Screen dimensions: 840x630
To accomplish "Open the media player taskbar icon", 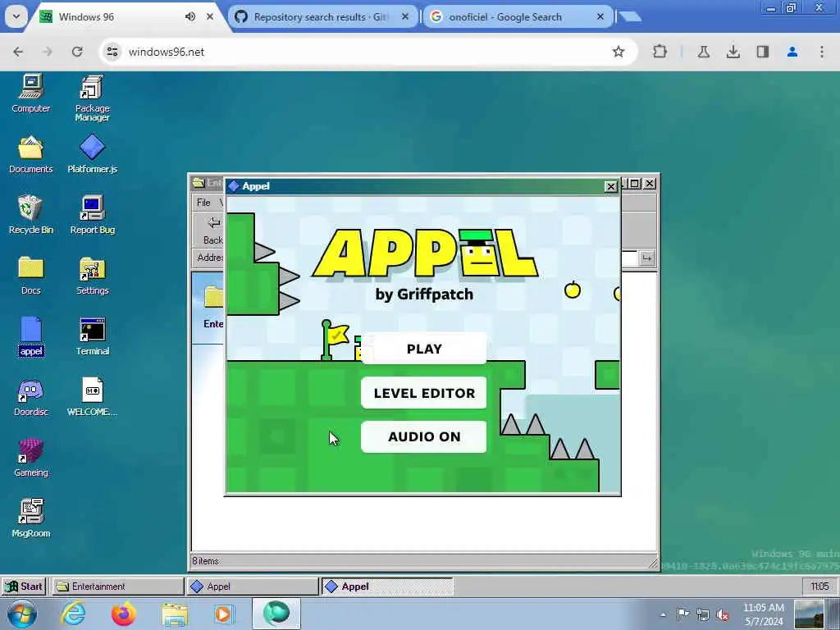I will 223,614.
